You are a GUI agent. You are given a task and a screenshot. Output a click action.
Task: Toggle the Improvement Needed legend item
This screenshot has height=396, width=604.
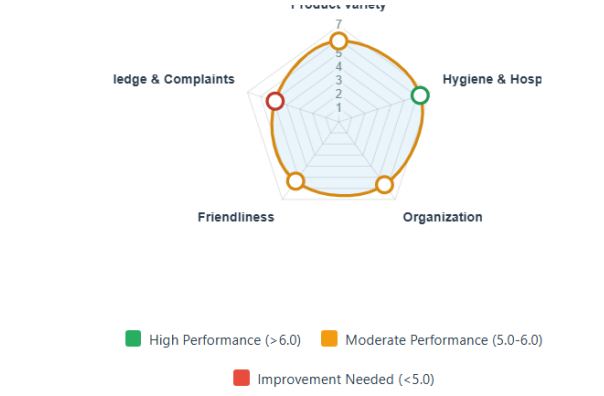(x=334, y=379)
